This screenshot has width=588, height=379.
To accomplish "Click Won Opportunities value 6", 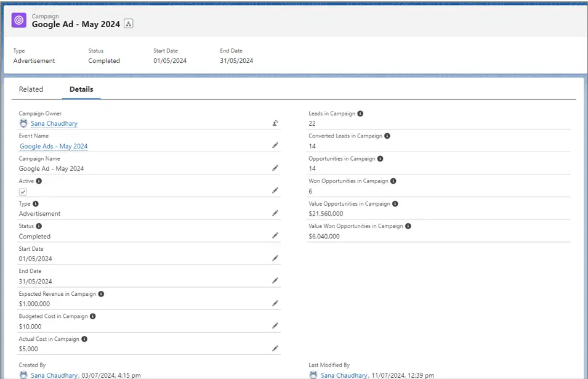I will point(310,191).
